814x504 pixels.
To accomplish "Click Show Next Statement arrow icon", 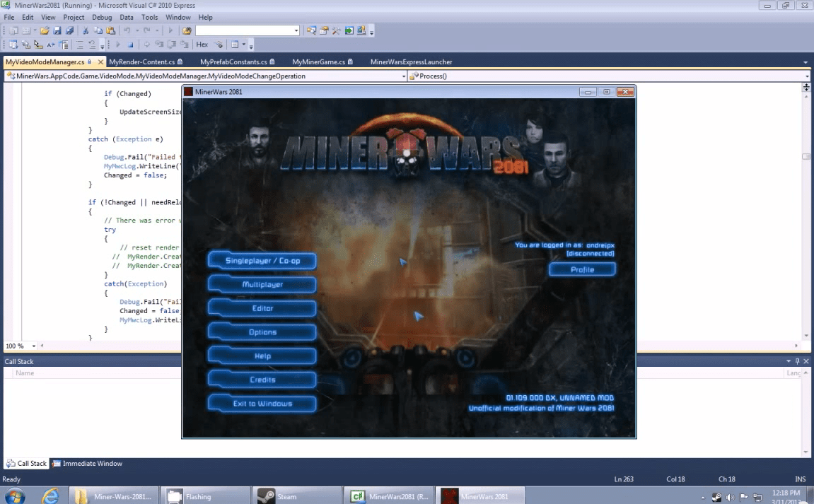I will pyautogui.click(x=147, y=45).
